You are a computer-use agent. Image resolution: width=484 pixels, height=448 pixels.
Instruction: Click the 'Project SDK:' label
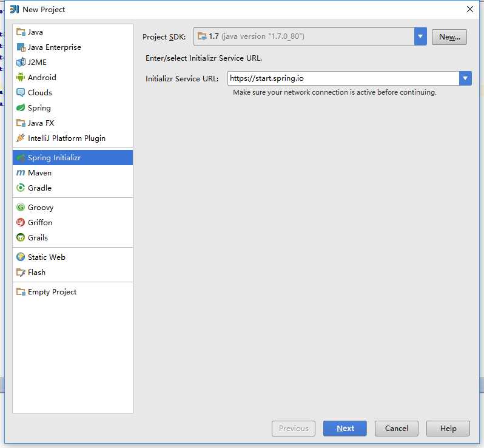(164, 37)
